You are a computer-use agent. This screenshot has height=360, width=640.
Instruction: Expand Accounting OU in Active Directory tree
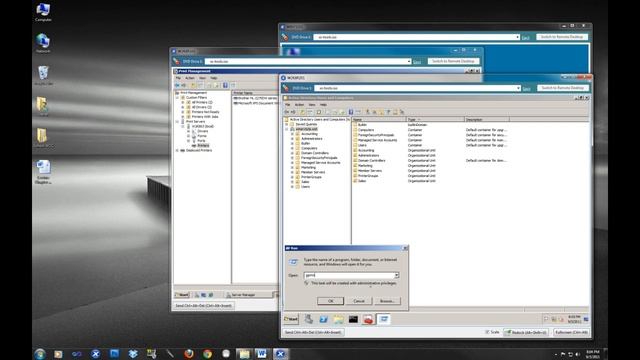(292, 134)
